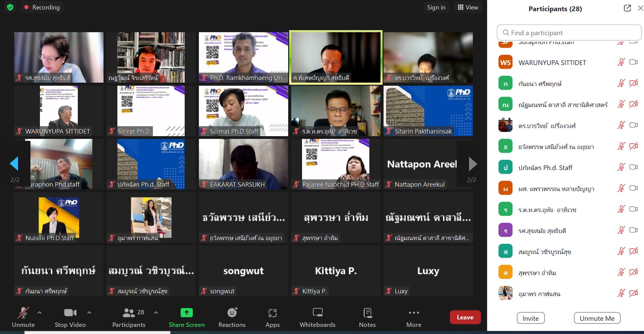This screenshot has height=334, width=644.
Task: Click ผศ. แพรวพรรณ หลายปัญญา camera icon
Action: coord(634,188)
